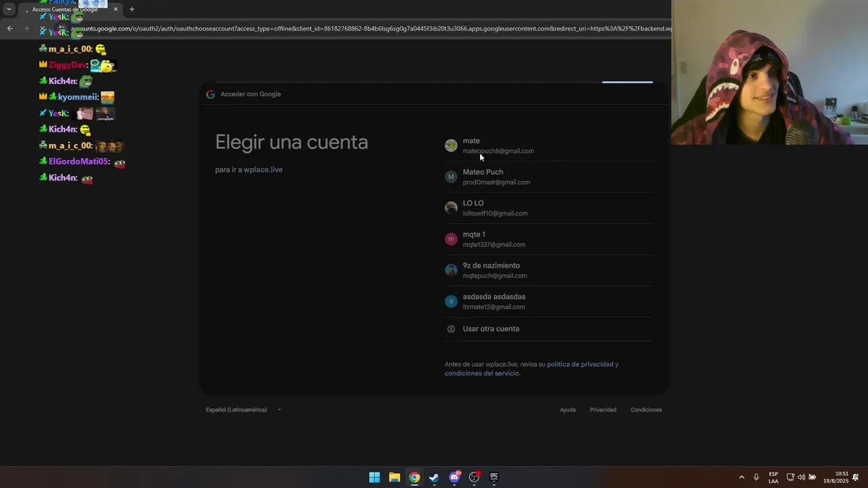Click the Google logo in Acceder con Google
868x488 pixels.
210,94
